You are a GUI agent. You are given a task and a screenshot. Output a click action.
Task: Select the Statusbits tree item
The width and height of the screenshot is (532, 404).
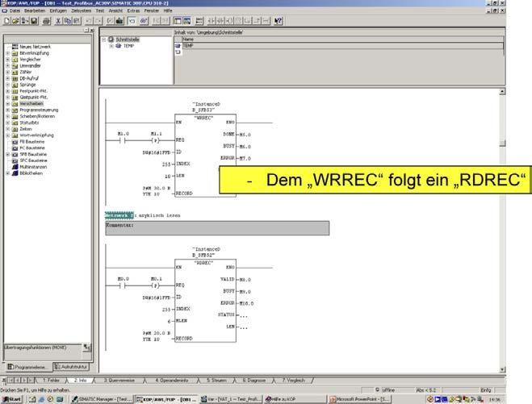click(x=29, y=123)
